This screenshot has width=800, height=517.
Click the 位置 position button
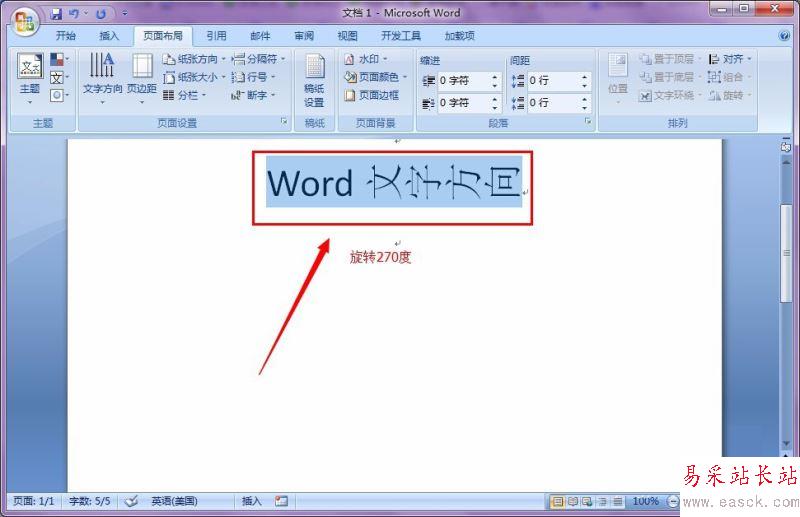tap(618, 78)
